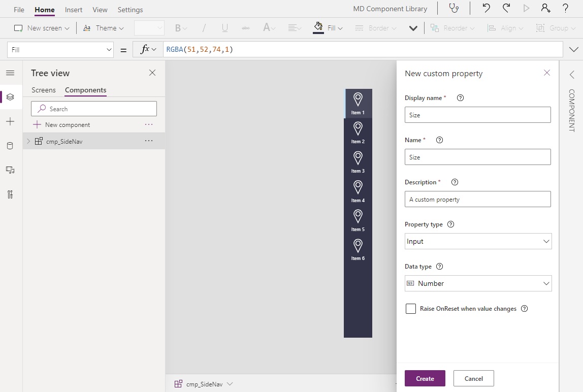Screen dimensions: 583x392
Task: Select the Fill paint bucket icon
Action: (x=318, y=27)
